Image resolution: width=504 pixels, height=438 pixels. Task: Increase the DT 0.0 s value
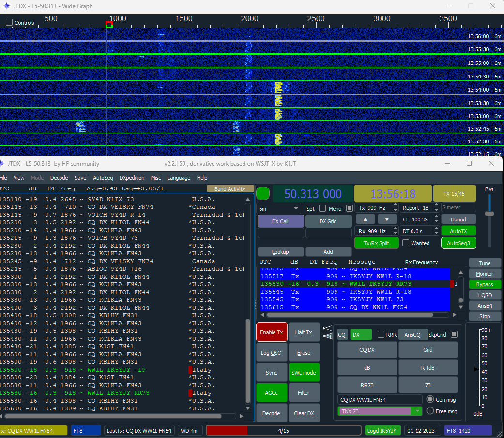click(436, 229)
